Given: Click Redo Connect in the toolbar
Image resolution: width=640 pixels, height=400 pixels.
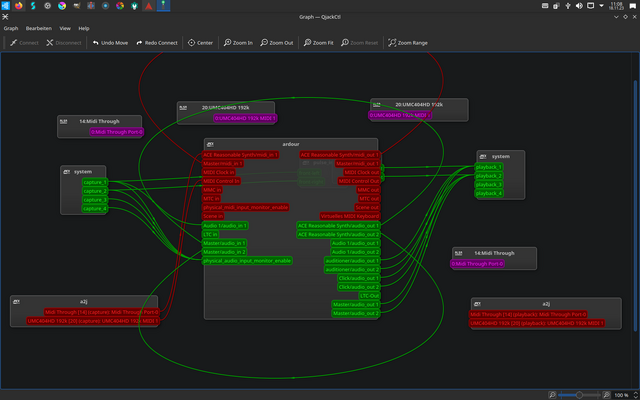Looking at the screenshot, I should pos(157,43).
